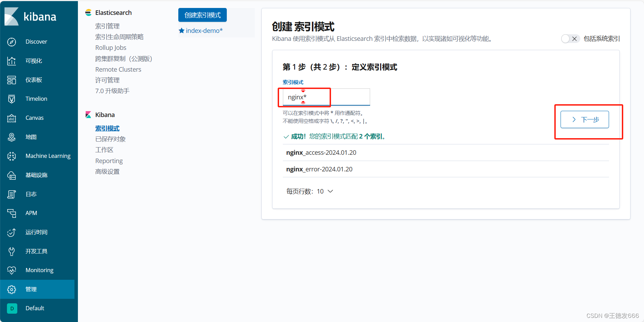644x322 pixels.
Task: Select 日志 in the sidebar
Action: (x=31, y=194)
